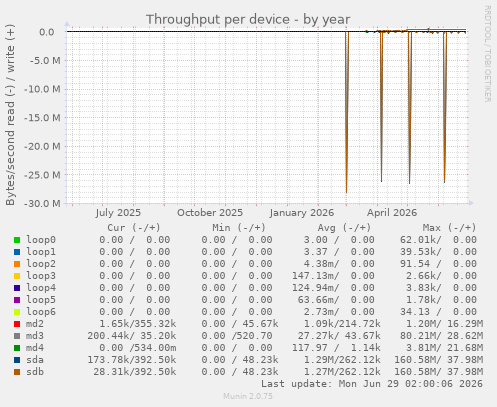The height and width of the screenshot is (407, 497).
Task: Click the dark green md4 legend swatch
Action: pyautogui.click(x=17, y=348)
